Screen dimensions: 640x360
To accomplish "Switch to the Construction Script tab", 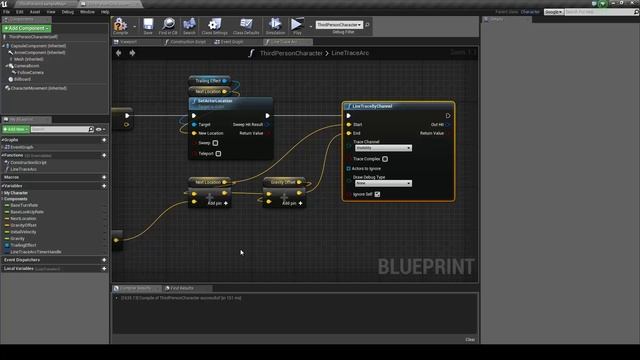I will (187, 42).
